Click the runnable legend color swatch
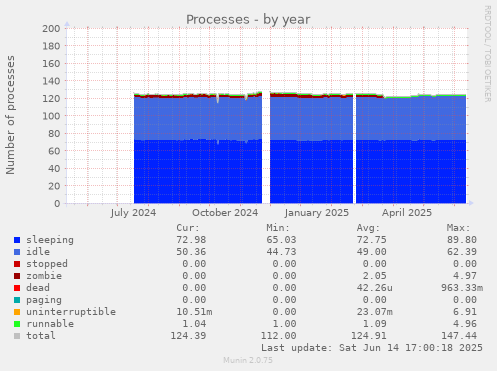 [17, 324]
